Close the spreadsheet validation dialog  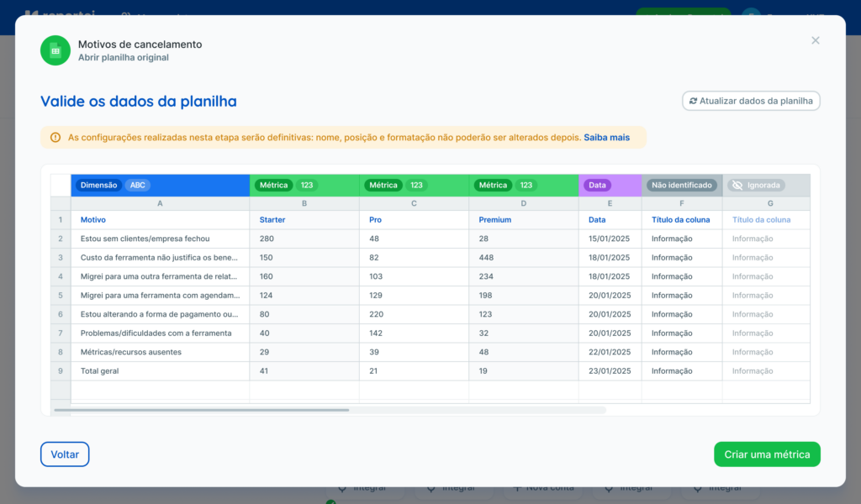(815, 40)
